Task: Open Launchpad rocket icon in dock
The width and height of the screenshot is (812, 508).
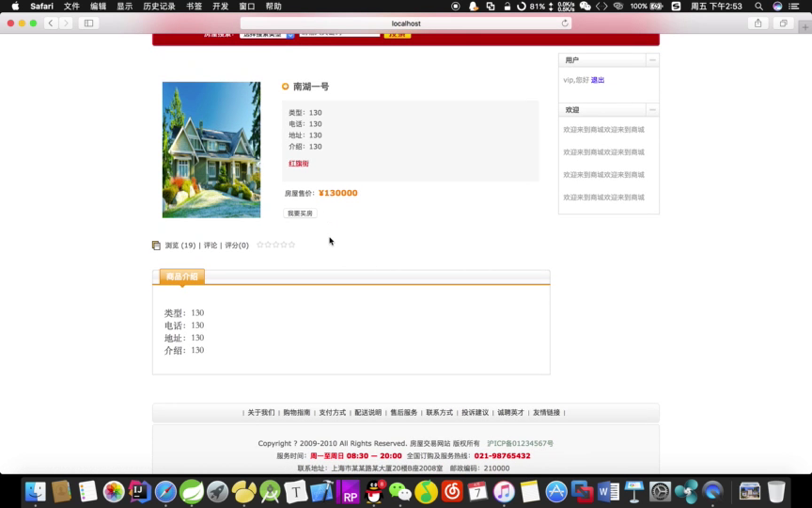Action: (217, 491)
